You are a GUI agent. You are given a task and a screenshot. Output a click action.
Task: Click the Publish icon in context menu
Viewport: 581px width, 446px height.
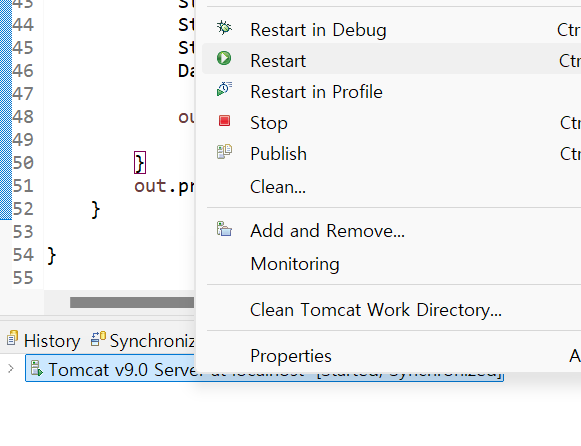[224, 152]
